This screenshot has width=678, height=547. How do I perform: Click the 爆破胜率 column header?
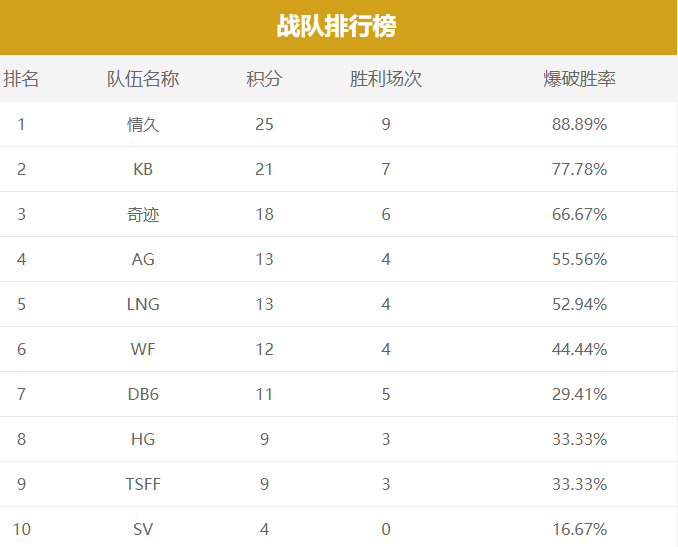[x=579, y=79]
